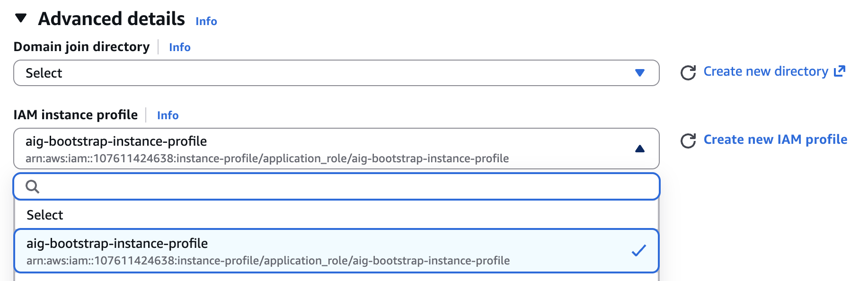Focus the IAM profile search field
This screenshot has width=868, height=281.
coord(337,186)
